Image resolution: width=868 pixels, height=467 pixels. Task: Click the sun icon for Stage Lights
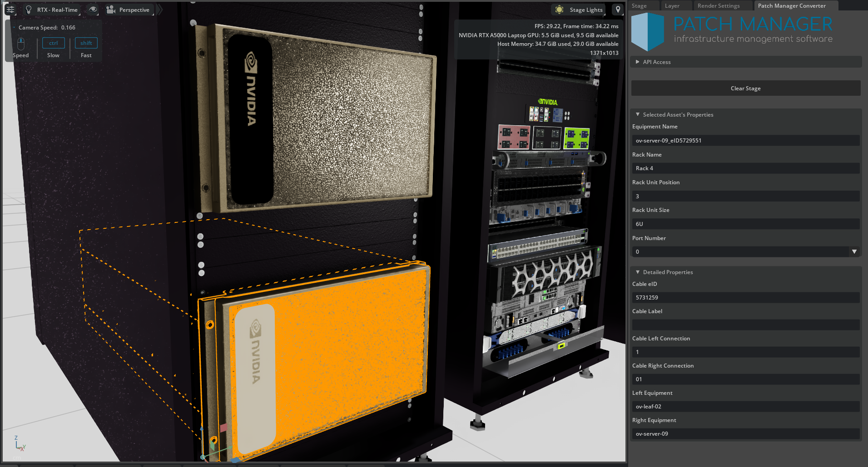pyautogui.click(x=560, y=10)
